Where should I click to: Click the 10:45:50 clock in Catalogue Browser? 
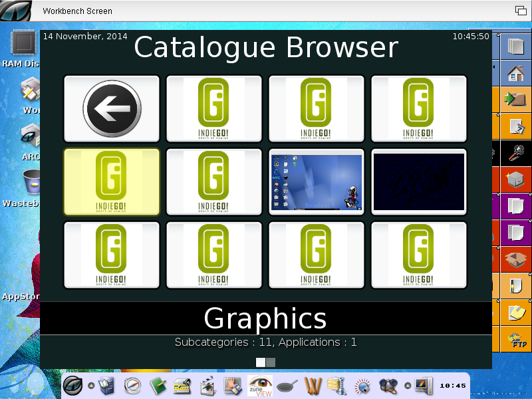[471, 37]
